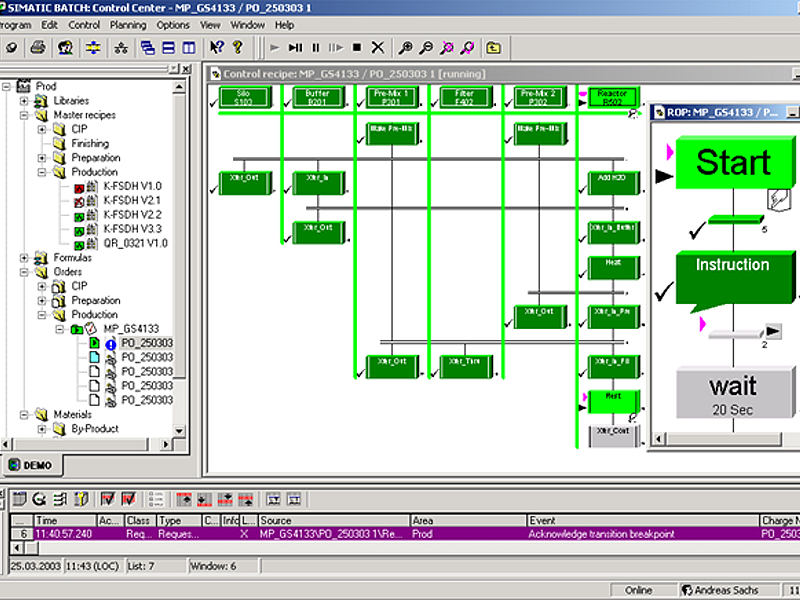Collapse the Master recipes node
The image size is (800, 600).
[x=24, y=115]
